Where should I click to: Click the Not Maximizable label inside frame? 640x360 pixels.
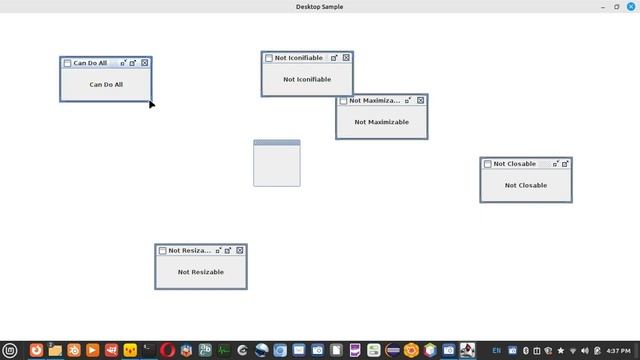[x=382, y=122]
